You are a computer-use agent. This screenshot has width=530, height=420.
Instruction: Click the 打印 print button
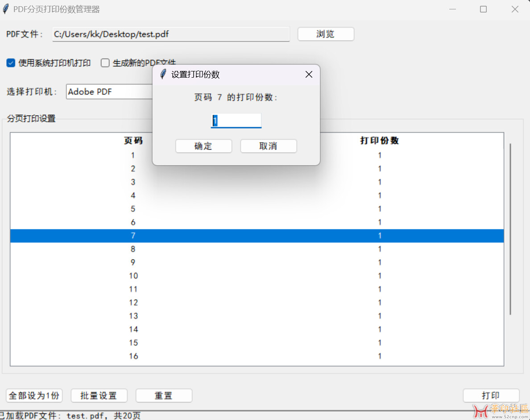click(491, 395)
